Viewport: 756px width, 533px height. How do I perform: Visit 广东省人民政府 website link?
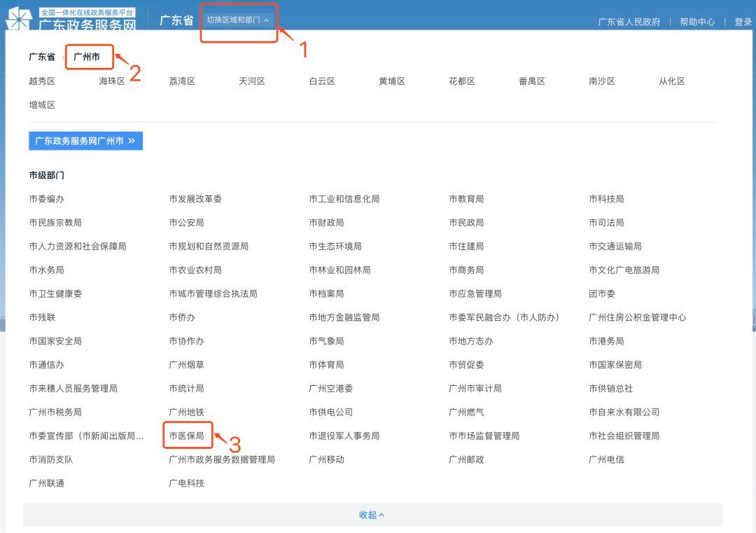tap(628, 21)
